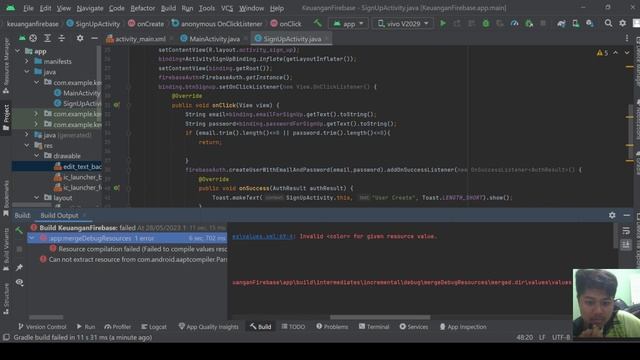Open the Terminal tool window
640x360 pixels.
point(374,327)
